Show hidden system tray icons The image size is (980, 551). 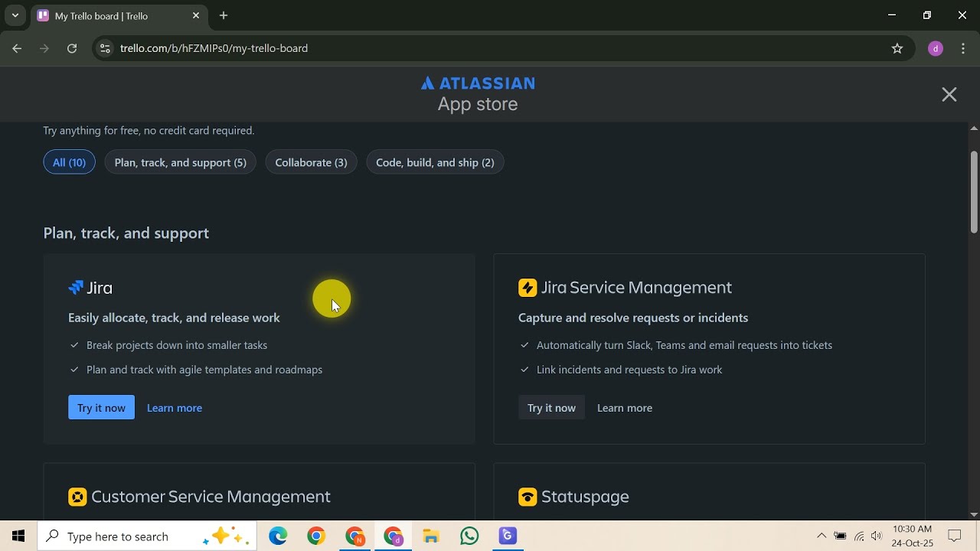pos(822,536)
